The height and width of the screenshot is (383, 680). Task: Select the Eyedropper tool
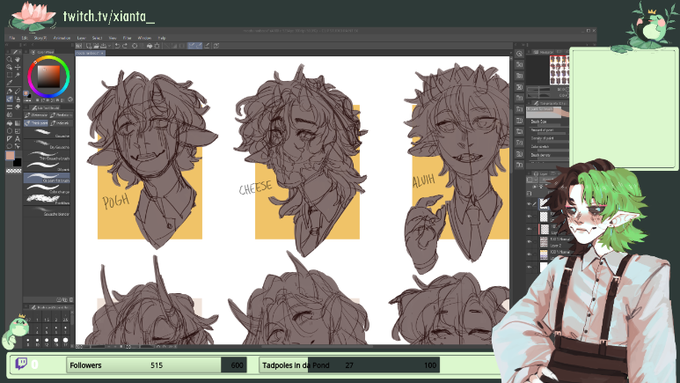10,83
